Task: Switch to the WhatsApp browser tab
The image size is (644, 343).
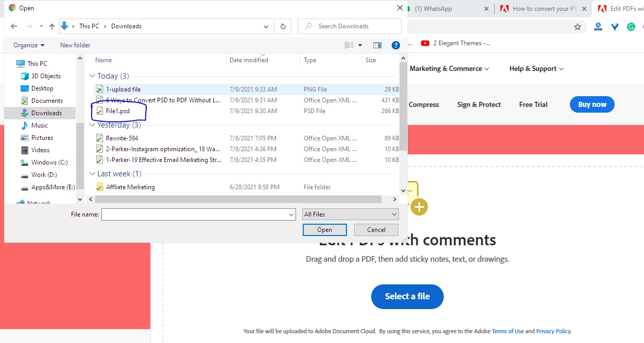Action: (433, 9)
